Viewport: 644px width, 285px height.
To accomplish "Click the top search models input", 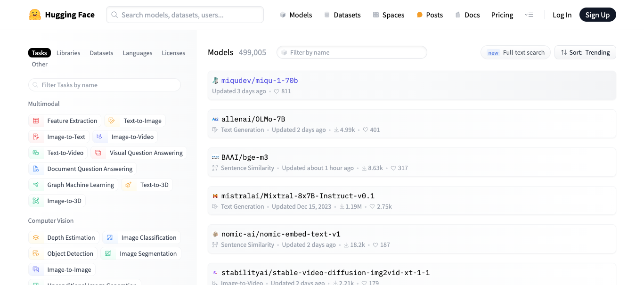I will [x=185, y=15].
